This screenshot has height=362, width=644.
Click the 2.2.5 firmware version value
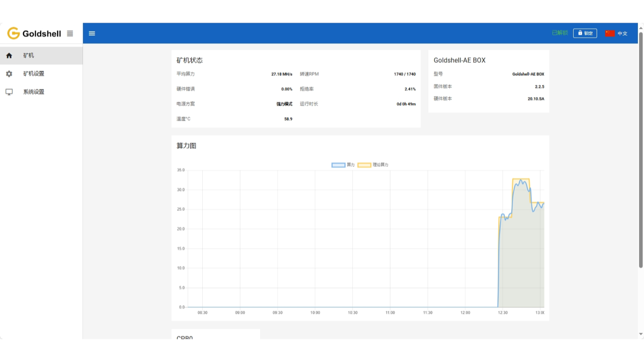pos(539,86)
